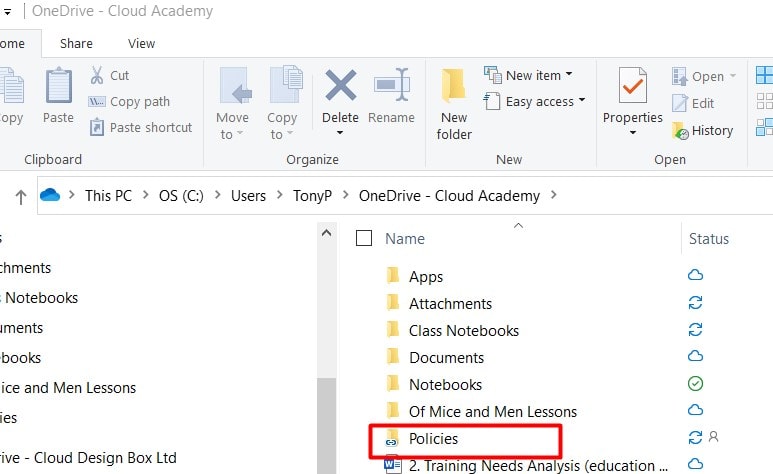Open file History
This screenshot has height=474, width=773.
[703, 130]
